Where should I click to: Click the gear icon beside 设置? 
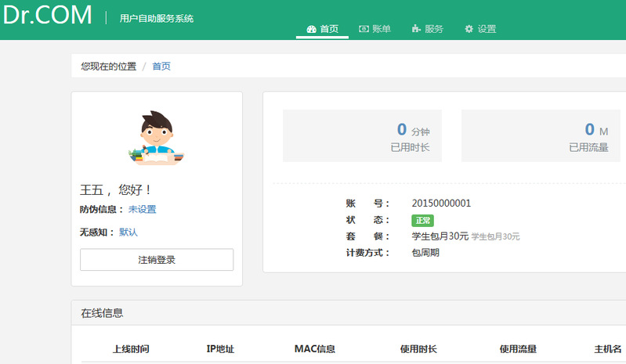coord(469,29)
